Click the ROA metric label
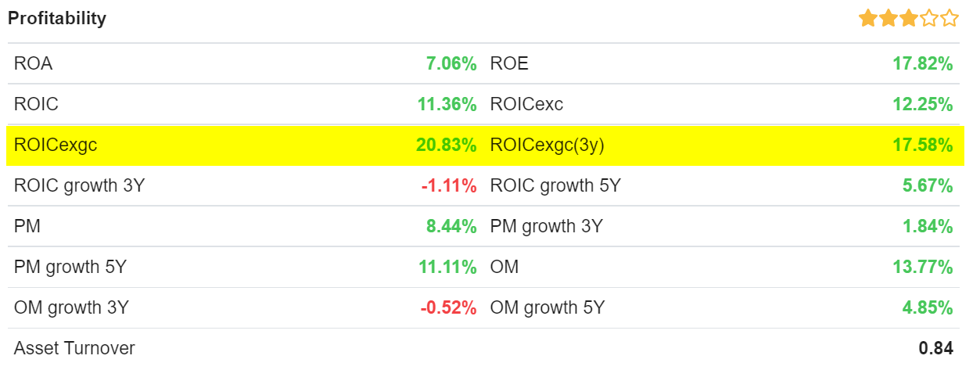Image resolution: width=980 pixels, height=370 pixels. coord(33,64)
